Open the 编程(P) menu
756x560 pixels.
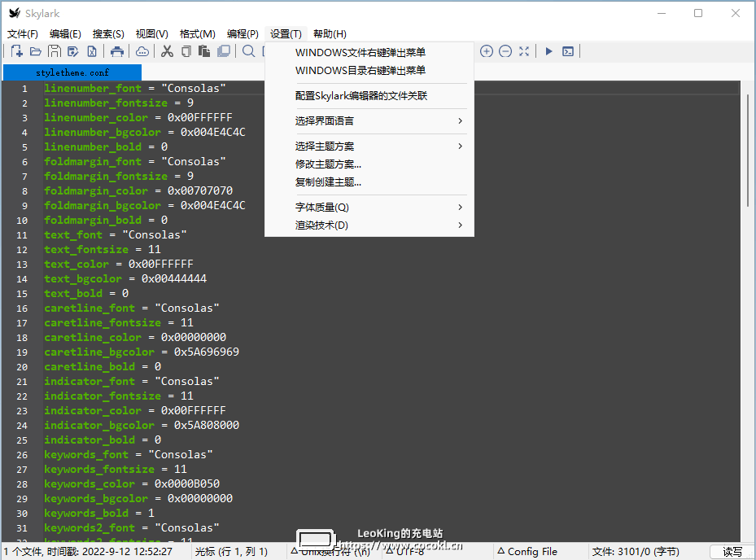(243, 33)
